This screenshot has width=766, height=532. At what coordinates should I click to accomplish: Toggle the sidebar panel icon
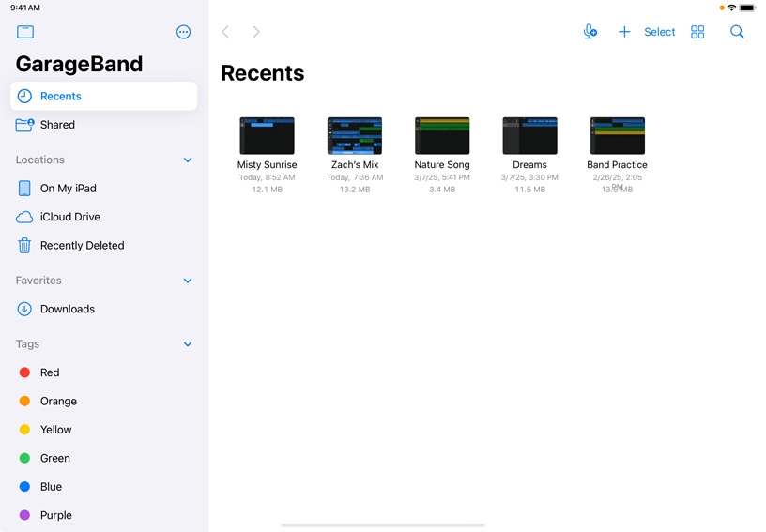25,32
